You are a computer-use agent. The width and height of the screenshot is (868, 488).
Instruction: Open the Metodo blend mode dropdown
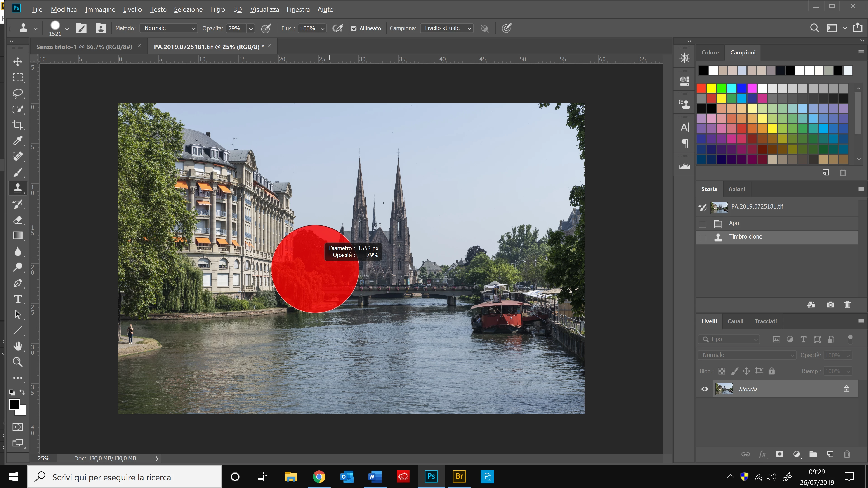(x=168, y=28)
